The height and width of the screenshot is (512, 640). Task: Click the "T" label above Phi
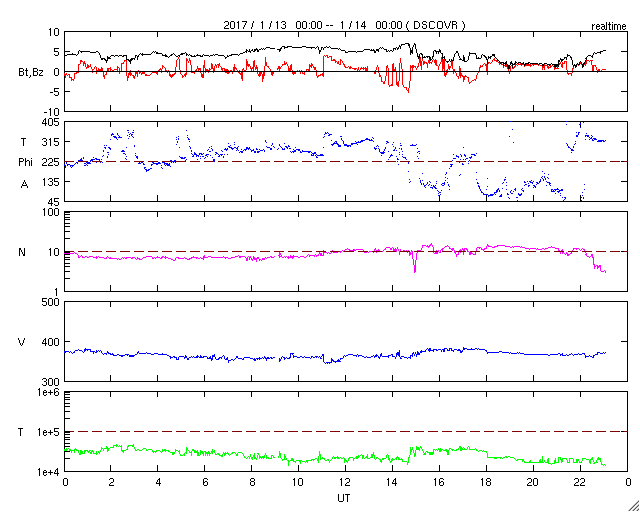(x=24, y=142)
